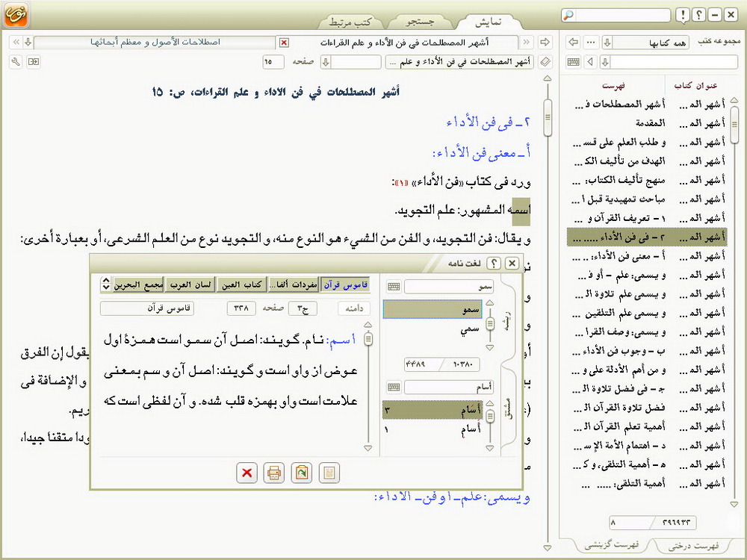Viewport: 747px width, 560px height.
Task: Click the down arrow in index panel toolbar
Action: pyautogui.click(x=605, y=62)
